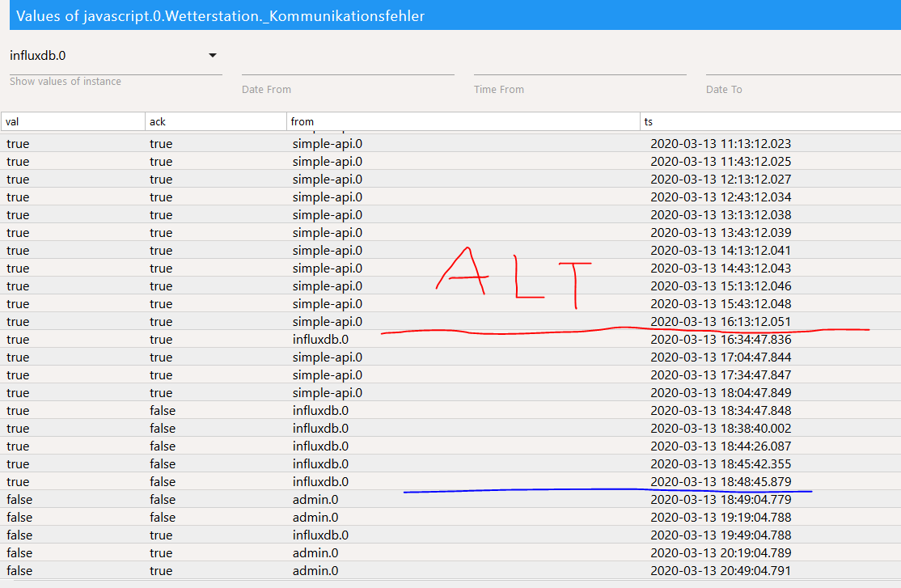Select timestamp 2020-03-13 19:49:04.788
The height and width of the screenshot is (588, 901).
pyautogui.click(x=721, y=535)
